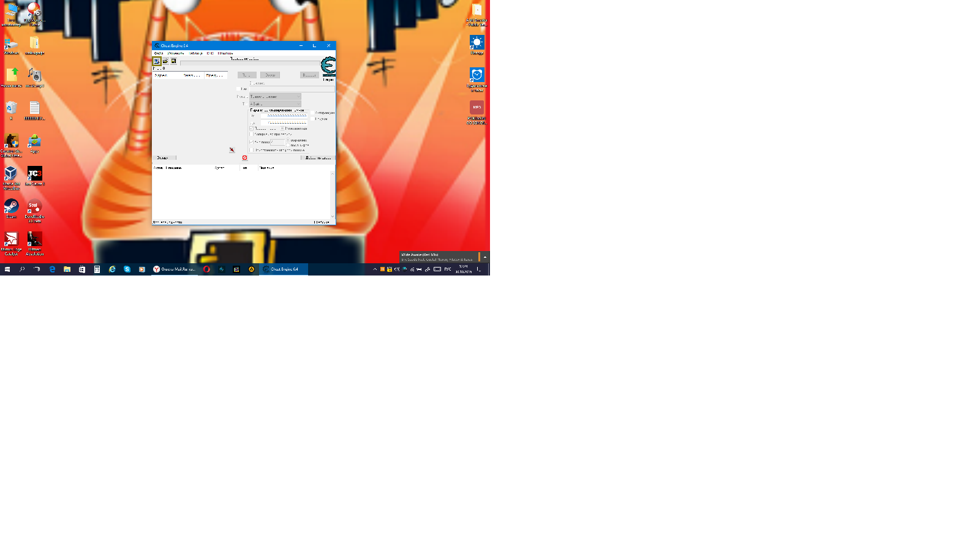The width and height of the screenshot is (980, 551).
Task: Click the memory view button
Action: pos(164,158)
